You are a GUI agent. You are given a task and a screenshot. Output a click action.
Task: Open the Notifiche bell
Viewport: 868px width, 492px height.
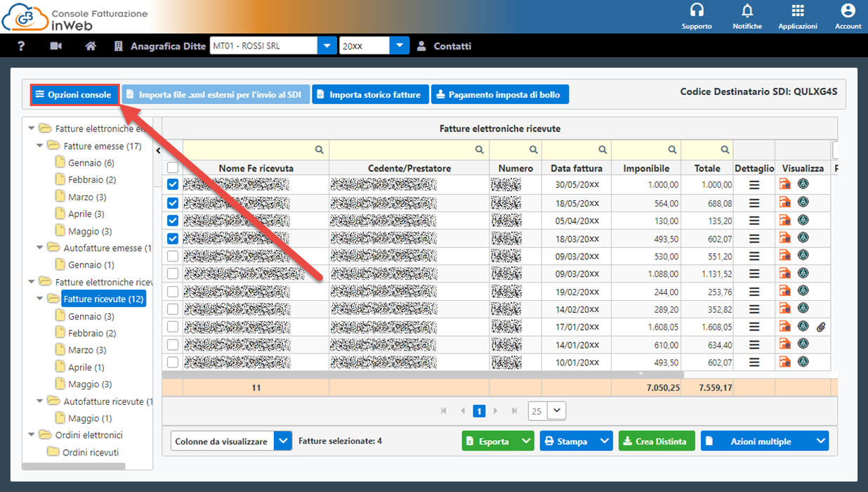[747, 16]
